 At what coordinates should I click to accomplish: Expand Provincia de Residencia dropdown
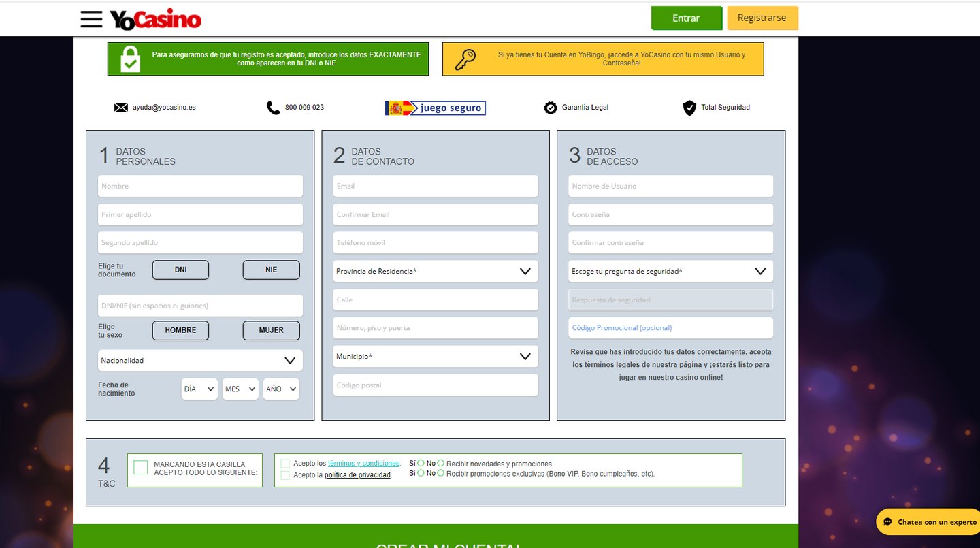pos(436,271)
